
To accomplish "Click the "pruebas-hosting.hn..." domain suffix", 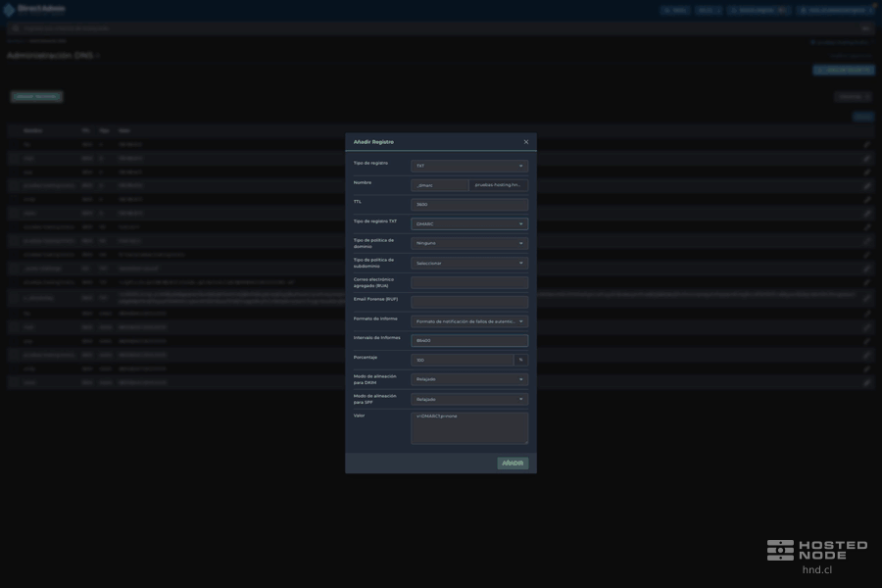I will (x=499, y=185).
